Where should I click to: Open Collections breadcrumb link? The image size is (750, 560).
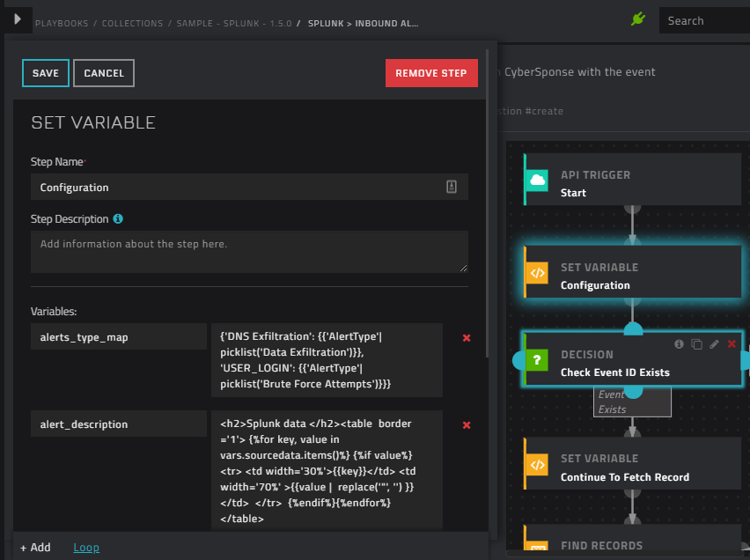132,24
